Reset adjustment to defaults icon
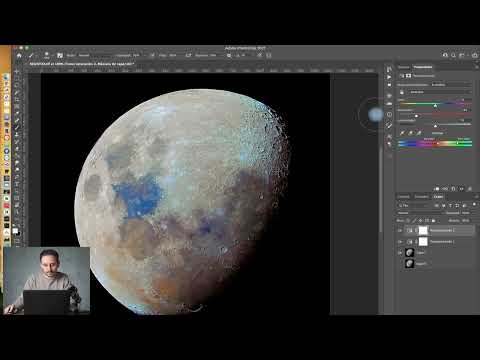Viewport: 480px width, 360px height. click(x=453, y=189)
